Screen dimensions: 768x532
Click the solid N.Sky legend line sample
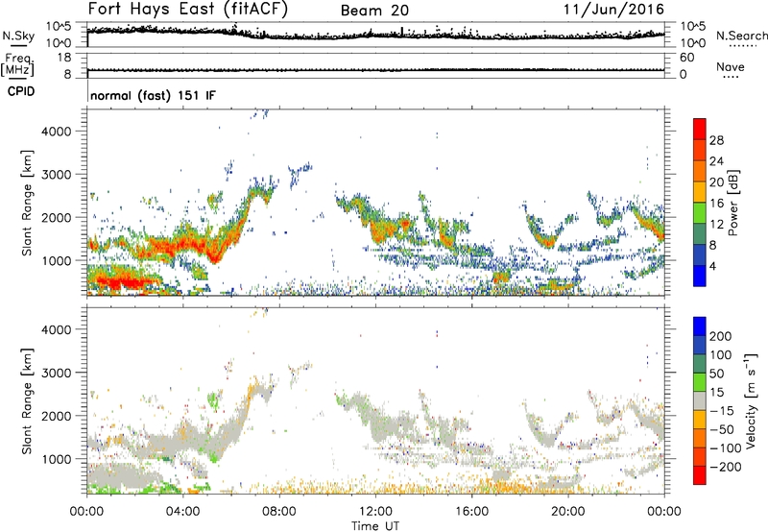18,45
